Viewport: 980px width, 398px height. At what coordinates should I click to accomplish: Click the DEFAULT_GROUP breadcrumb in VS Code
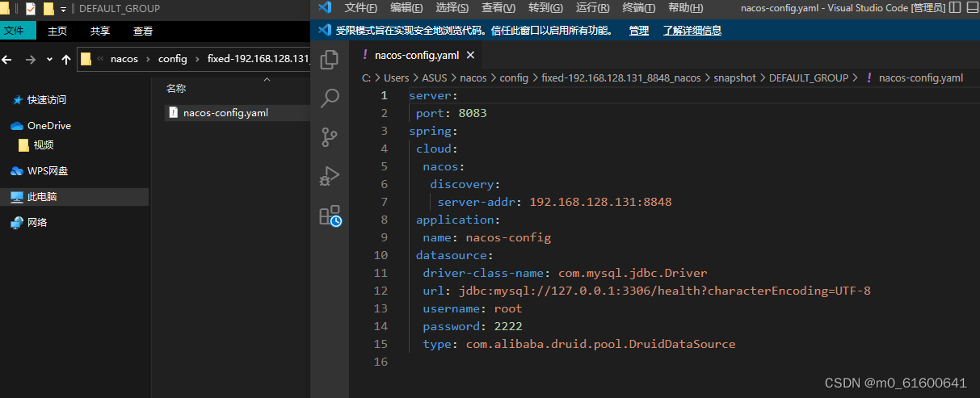pyautogui.click(x=809, y=78)
